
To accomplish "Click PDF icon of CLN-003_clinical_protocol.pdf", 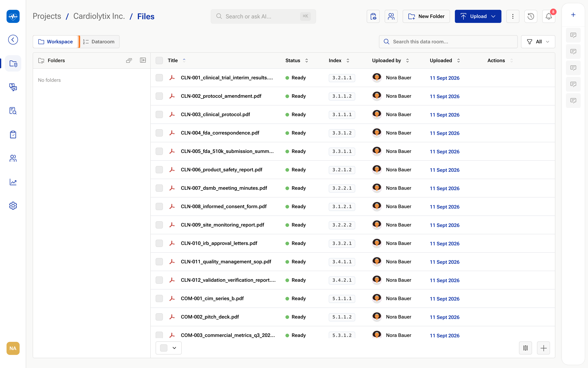I will click(x=172, y=114).
